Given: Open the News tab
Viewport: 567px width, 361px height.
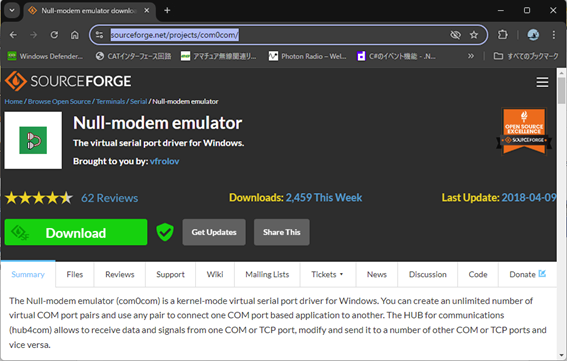Looking at the screenshot, I should 377,275.
